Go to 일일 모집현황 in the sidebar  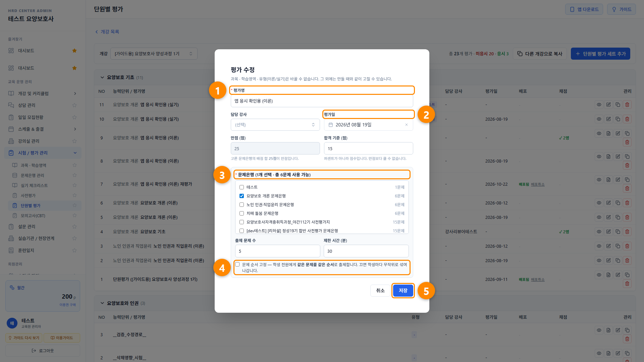[x=31, y=117]
